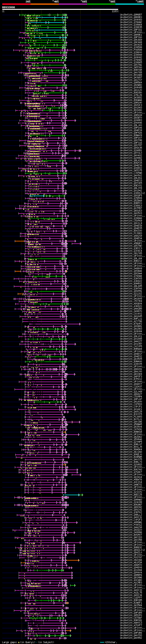Select hit label UniRef100_B9N4U0

[x=131, y=361]
